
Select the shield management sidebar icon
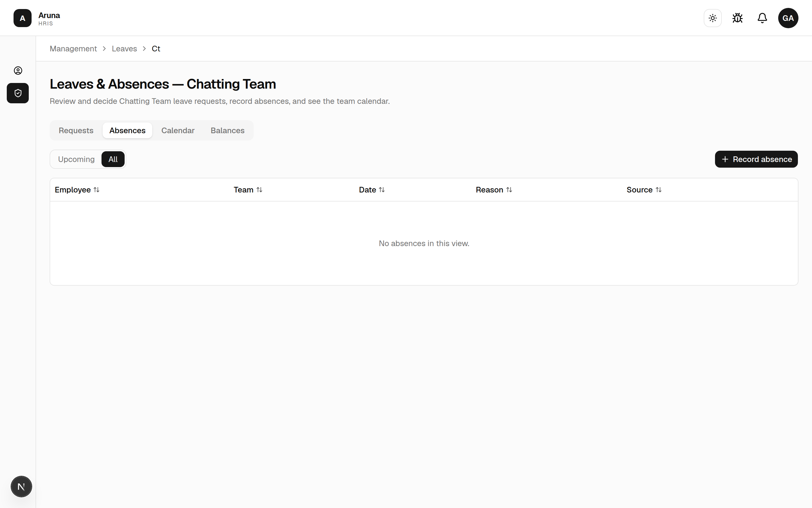click(x=18, y=93)
